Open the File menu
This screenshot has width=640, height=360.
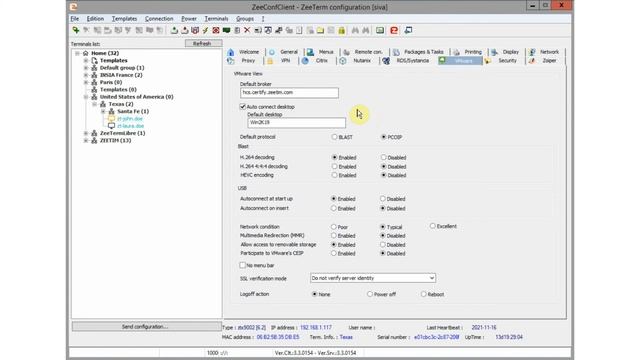75,19
